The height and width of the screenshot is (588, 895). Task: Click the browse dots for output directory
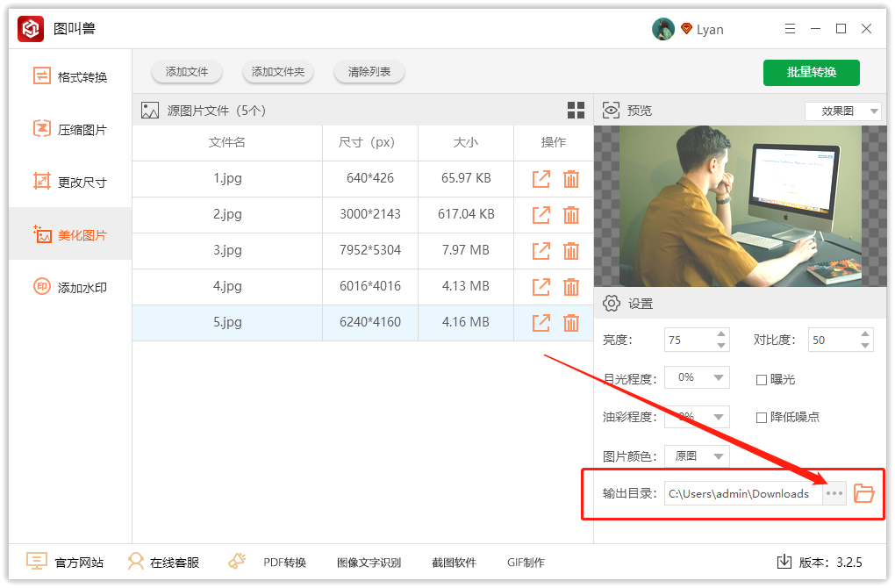coord(834,493)
